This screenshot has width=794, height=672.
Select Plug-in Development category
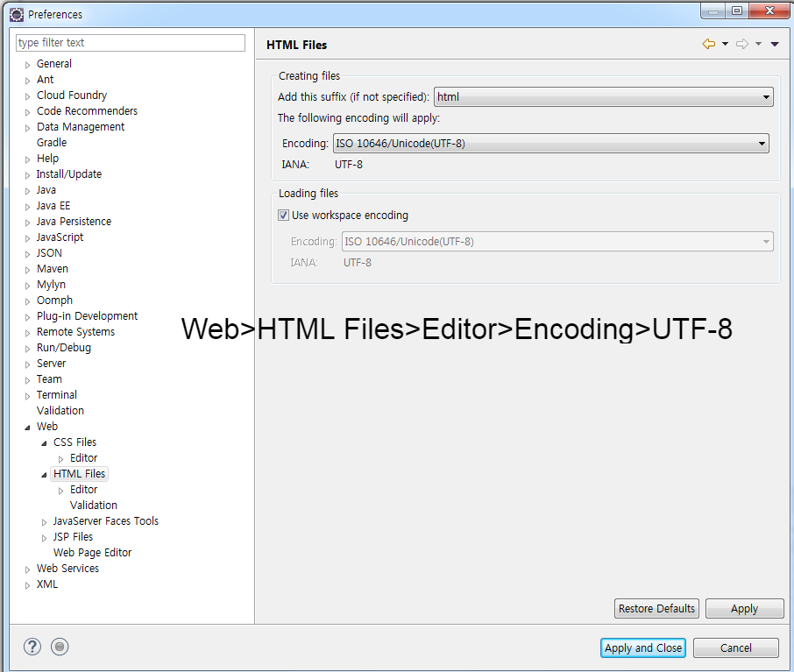click(x=87, y=315)
